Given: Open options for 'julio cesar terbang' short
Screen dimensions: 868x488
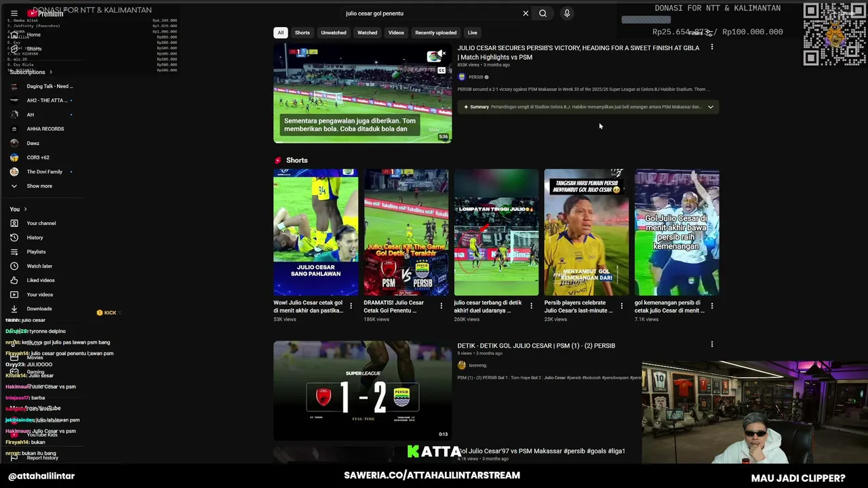Looking at the screenshot, I should click(x=531, y=306).
